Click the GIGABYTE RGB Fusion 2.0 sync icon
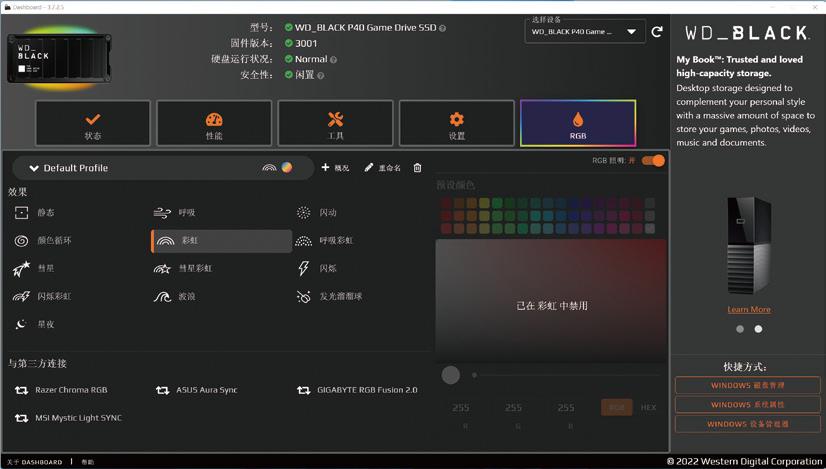 [303, 390]
